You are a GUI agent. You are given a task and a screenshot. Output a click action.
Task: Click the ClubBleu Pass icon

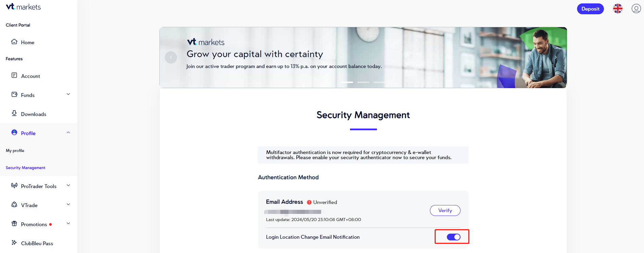(14, 243)
